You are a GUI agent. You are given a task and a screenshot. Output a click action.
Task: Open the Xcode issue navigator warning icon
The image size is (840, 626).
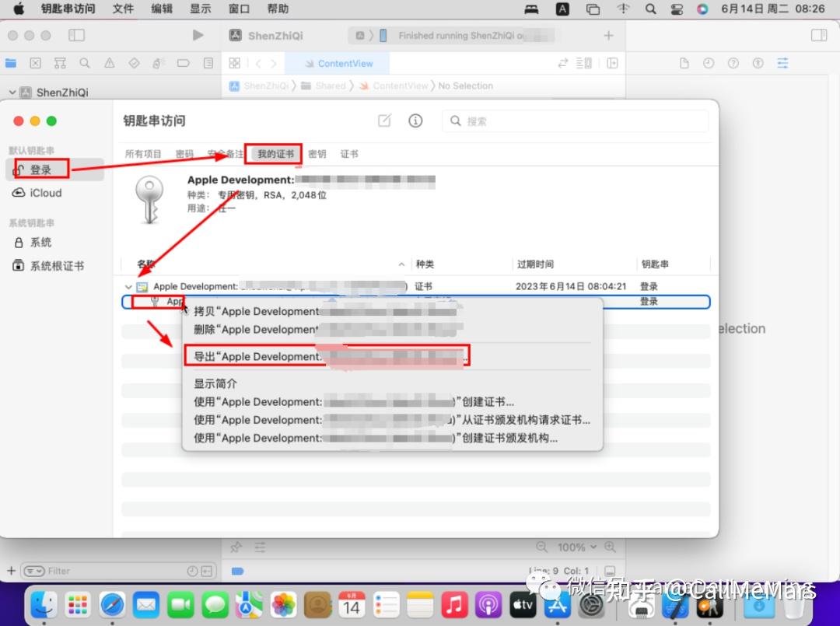coord(110,63)
